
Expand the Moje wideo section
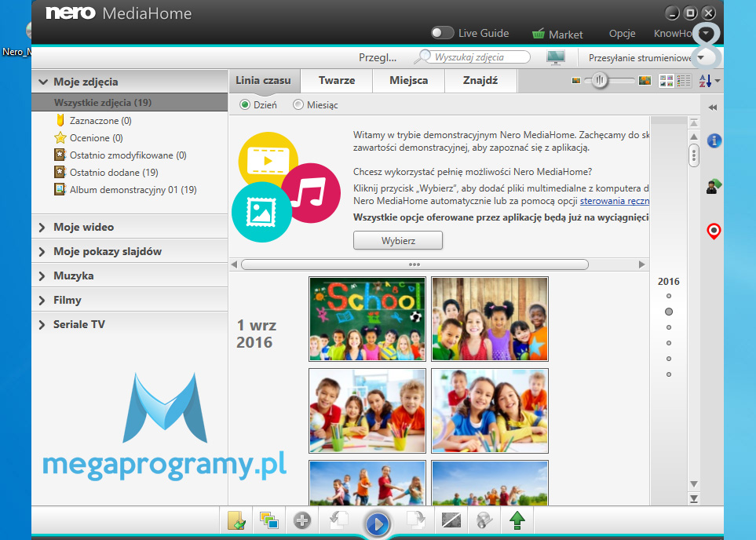click(42, 227)
